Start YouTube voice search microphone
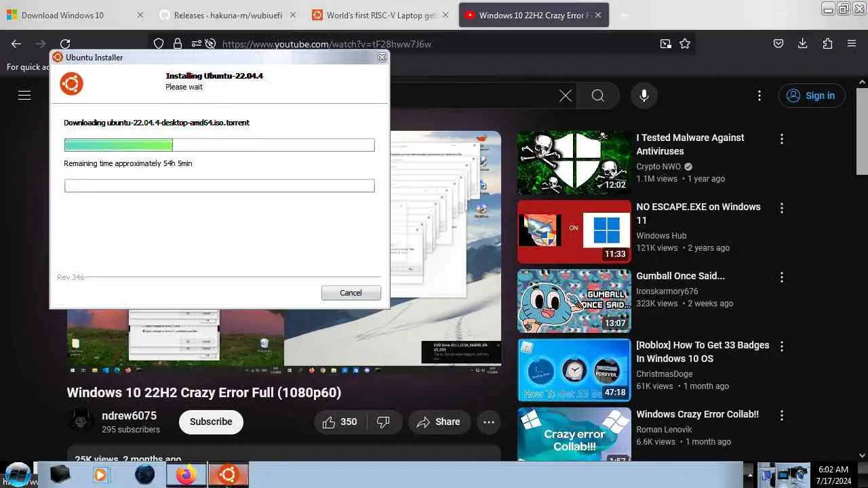868x488 pixels. (x=644, y=96)
